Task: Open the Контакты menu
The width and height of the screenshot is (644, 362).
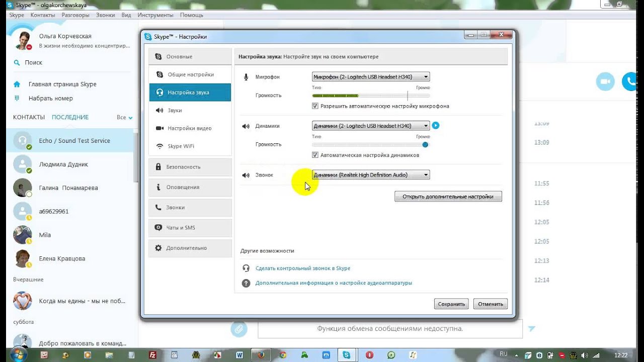Action: 43,15
